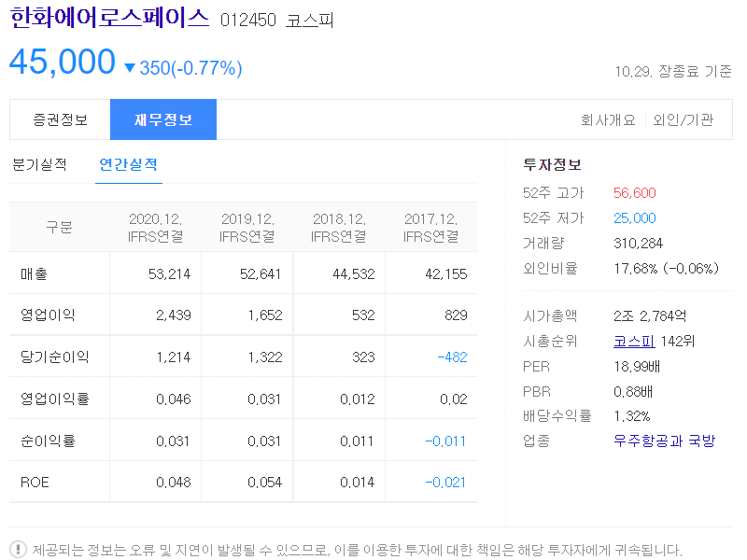Click the negative net income -482
747x560 pixels.
[x=452, y=357]
